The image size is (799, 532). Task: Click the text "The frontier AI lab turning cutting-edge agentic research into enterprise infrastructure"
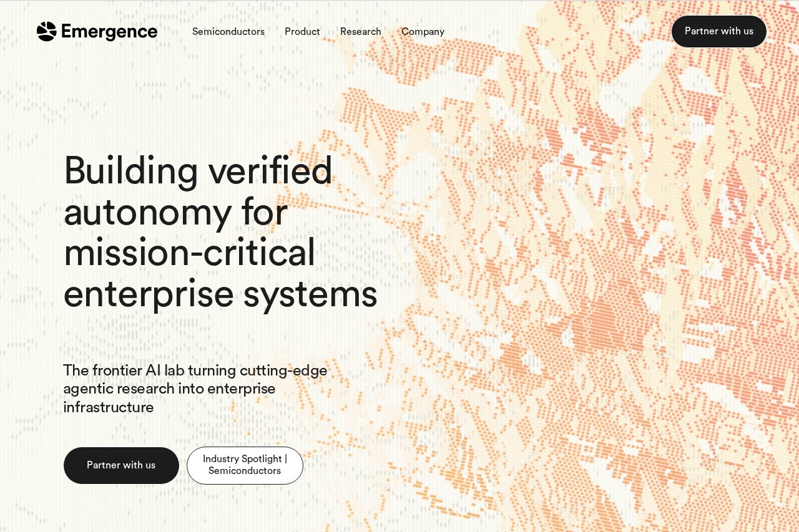[195, 389]
